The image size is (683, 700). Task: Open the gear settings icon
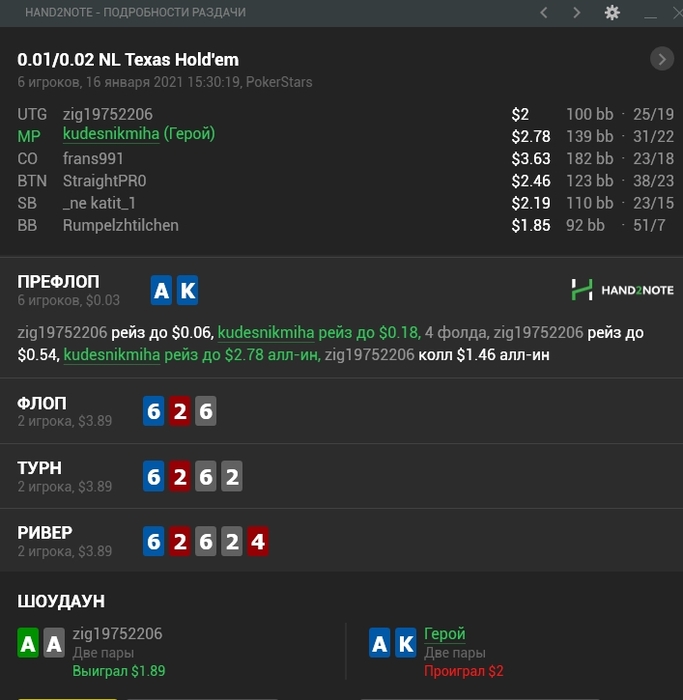click(612, 12)
